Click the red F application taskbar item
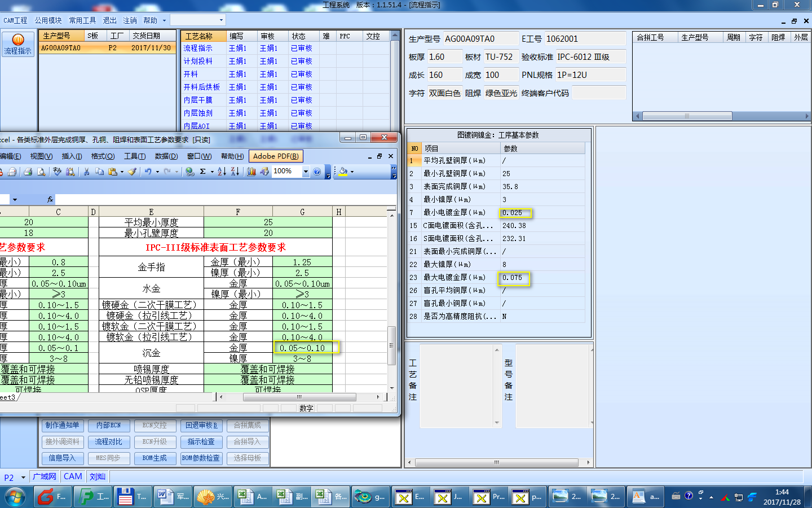The height and width of the screenshot is (508, 812). point(52,497)
